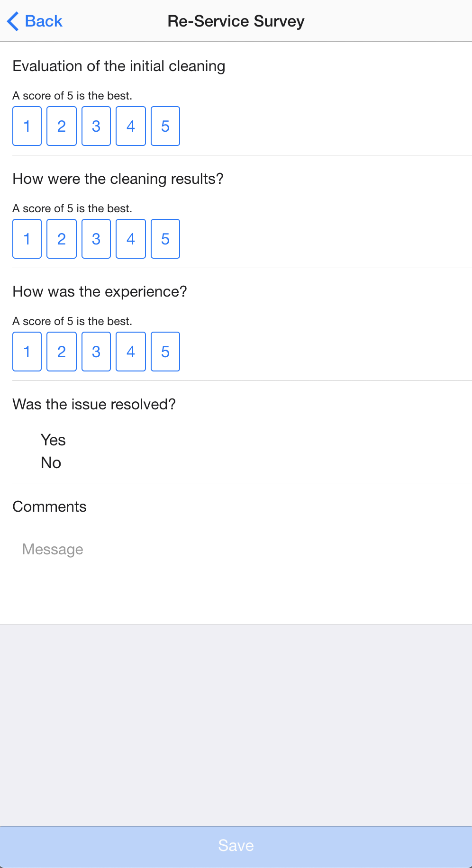This screenshot has height=868, width=472.
Task: Rate initial cleaning evaluation as 1
Action: tap(27, 126)
